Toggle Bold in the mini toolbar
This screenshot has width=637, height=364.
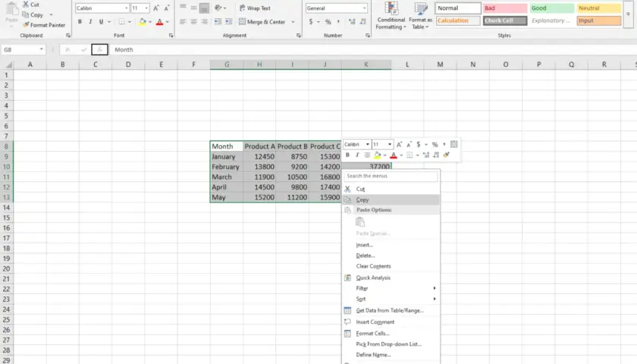(x=347, y=155)
